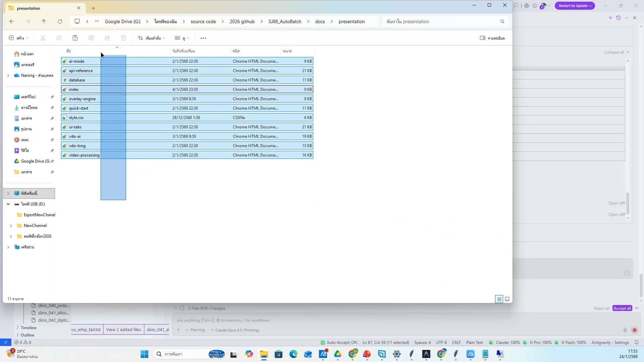Add a new File Explorer tab
This screenshot has width=644, height=362.
click(94, 8)
